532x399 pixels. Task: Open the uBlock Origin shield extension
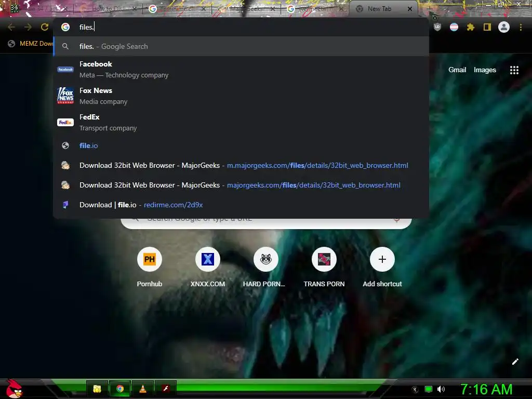[x=437, y=27]
